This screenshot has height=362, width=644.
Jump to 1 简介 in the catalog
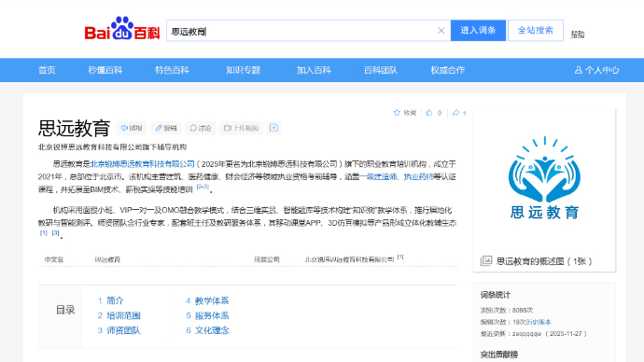pos(110,300)
